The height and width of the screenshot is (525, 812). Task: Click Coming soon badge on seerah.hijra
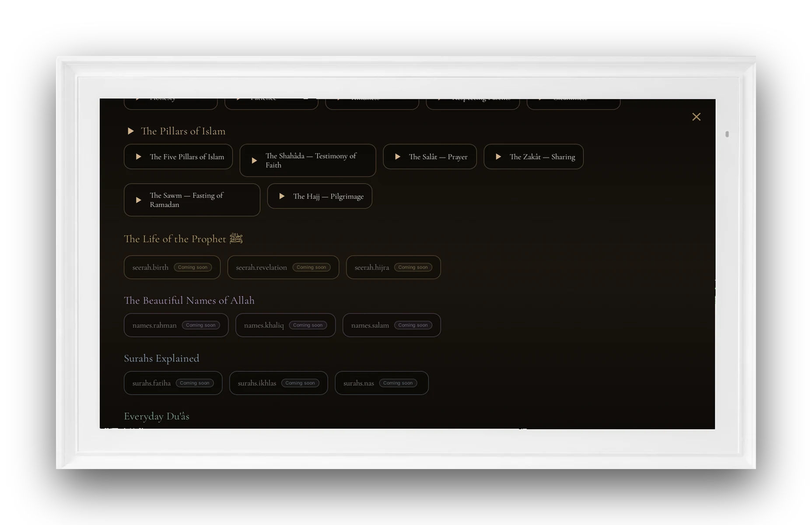point(413,267)
